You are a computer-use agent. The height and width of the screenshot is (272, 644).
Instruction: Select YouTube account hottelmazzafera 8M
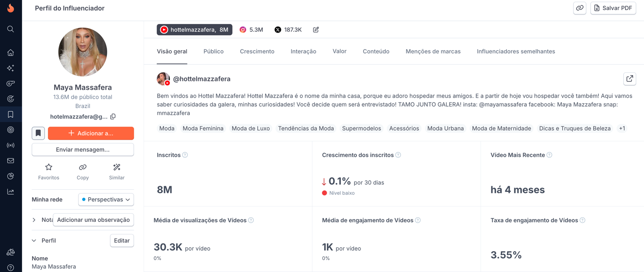pos(195,30)
